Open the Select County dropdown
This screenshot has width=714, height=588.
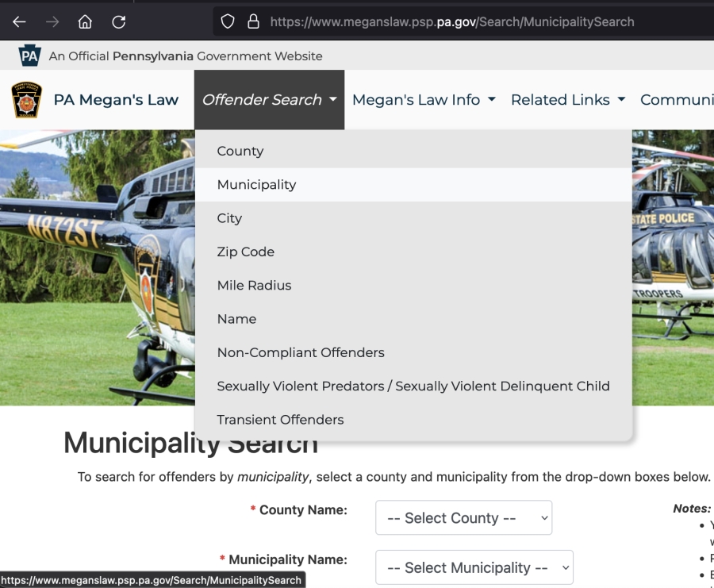click(463, 518)
